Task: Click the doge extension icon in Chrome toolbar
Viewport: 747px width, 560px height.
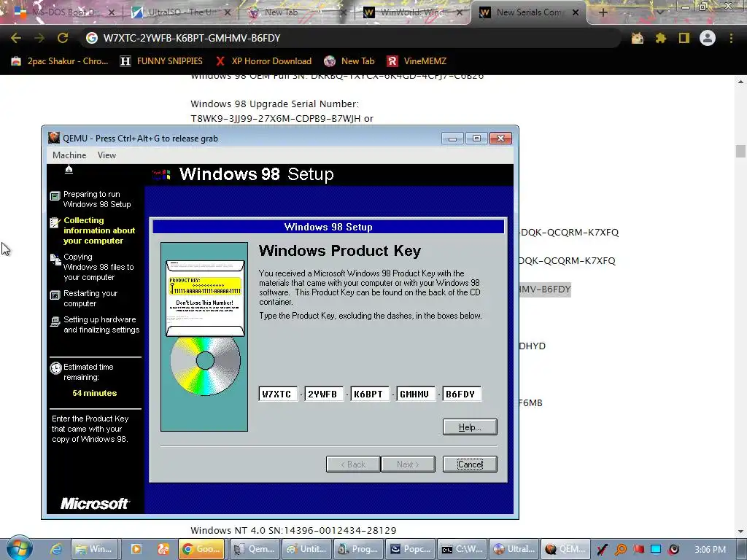Action: 638,38
